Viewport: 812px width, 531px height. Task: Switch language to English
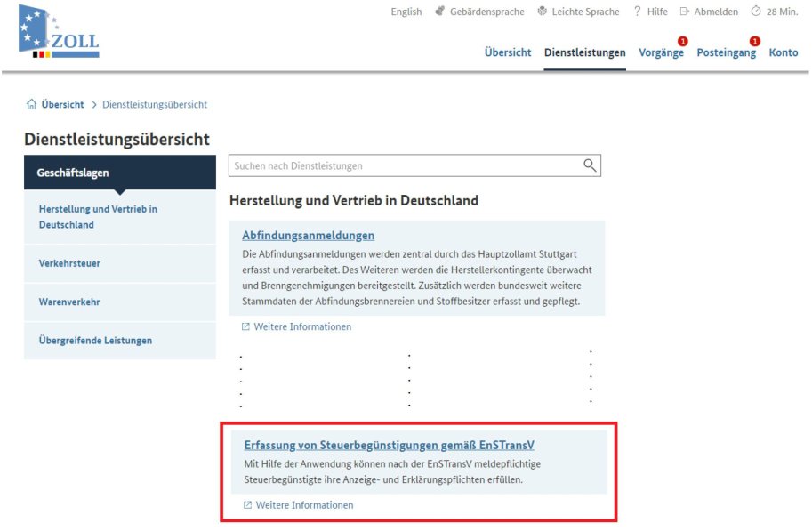point(406,12)
